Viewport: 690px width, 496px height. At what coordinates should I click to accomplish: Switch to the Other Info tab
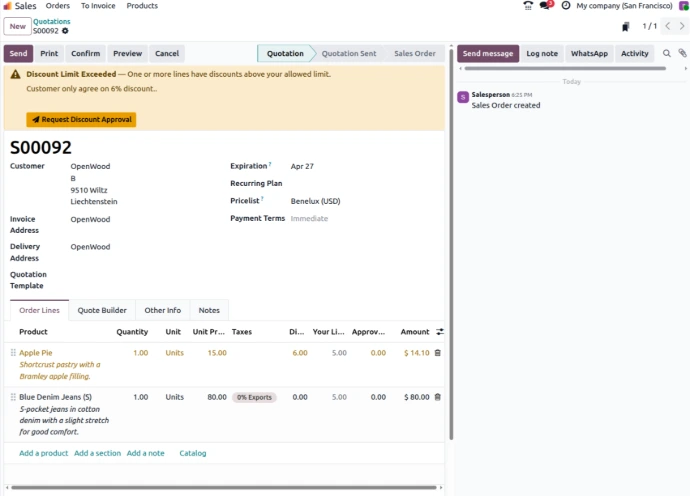(x=162, y=311)
